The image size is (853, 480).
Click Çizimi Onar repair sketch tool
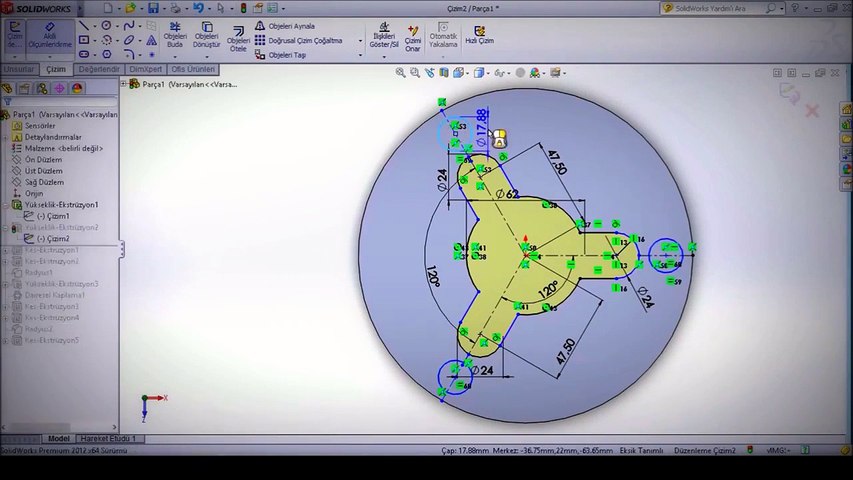point(413,38)
